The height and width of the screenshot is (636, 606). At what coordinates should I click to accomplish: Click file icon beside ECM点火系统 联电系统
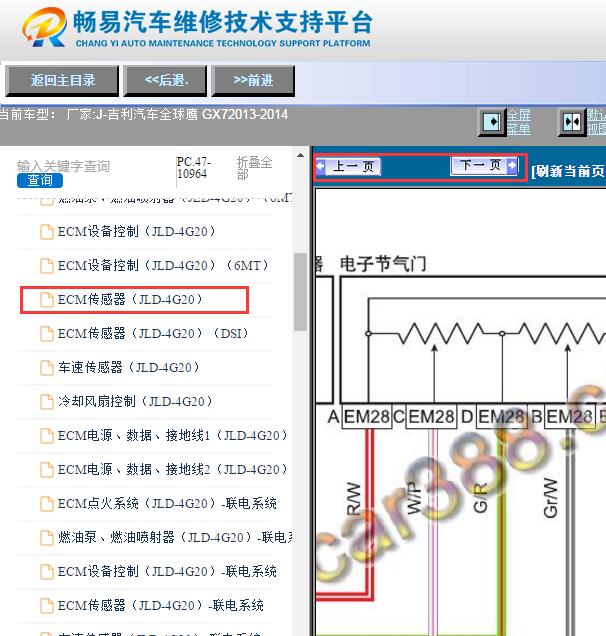click(x=47, y=504)
